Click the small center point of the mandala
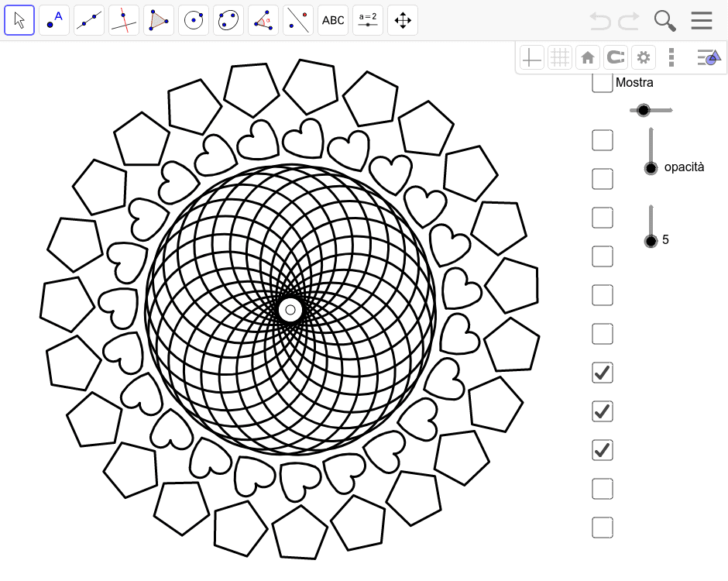Screen dimensions: 728x581 pyautogui.click(x=290, y=310)
